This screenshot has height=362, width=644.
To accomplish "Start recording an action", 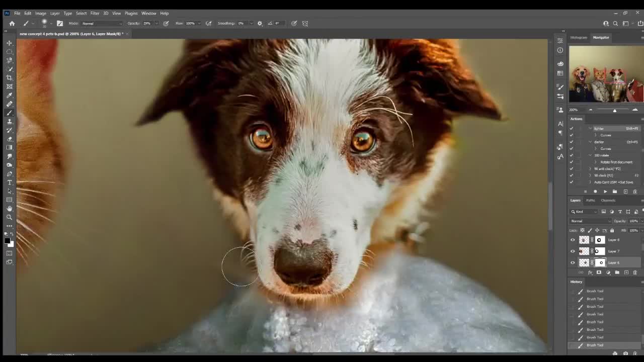I will coord(595,192).
